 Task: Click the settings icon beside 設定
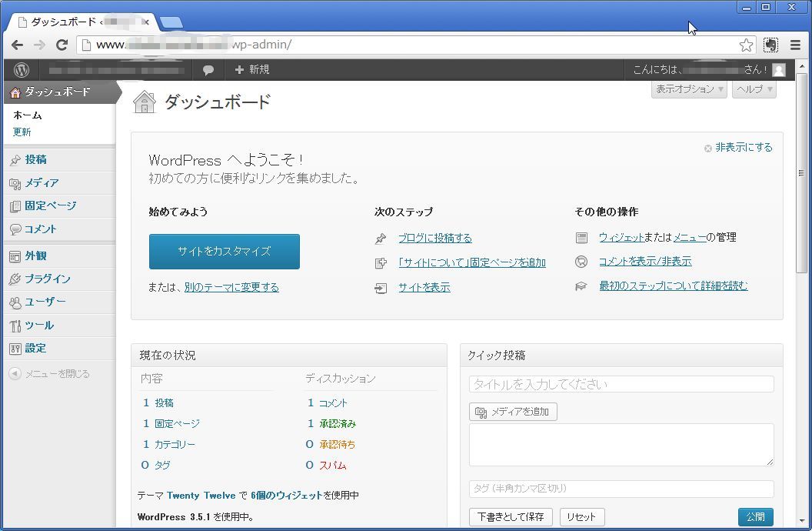15,349
